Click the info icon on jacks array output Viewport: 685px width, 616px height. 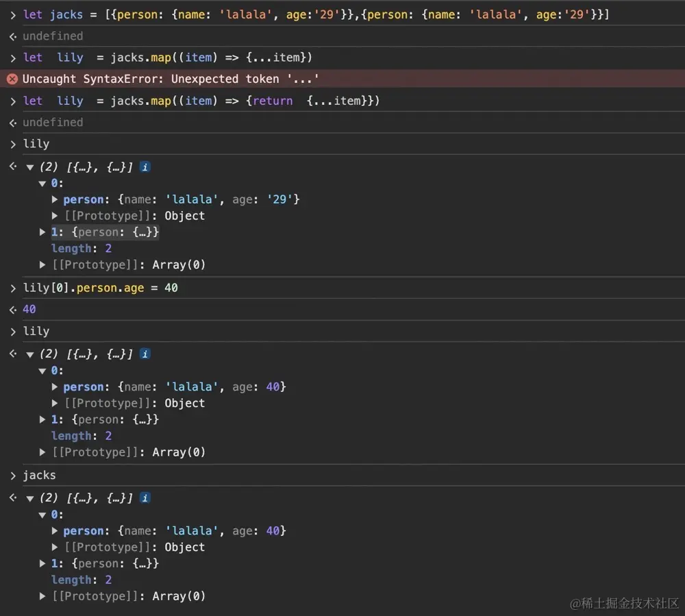pyautogui.click(x=145, y=498)
